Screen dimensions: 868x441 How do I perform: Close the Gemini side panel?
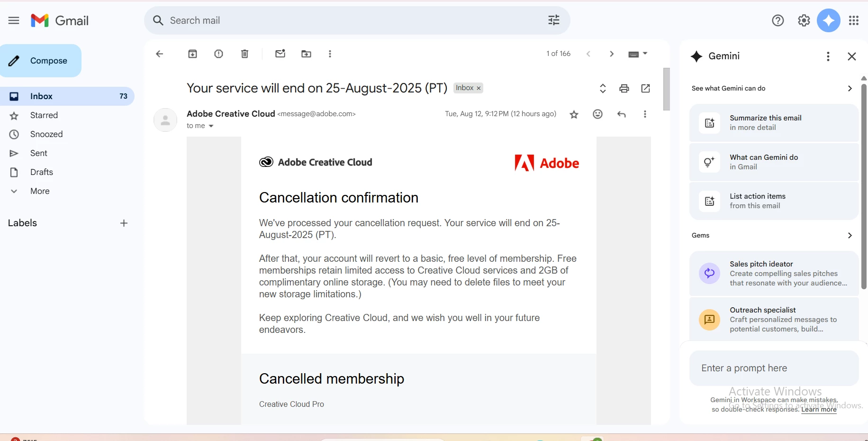click(x=851, y=56)
